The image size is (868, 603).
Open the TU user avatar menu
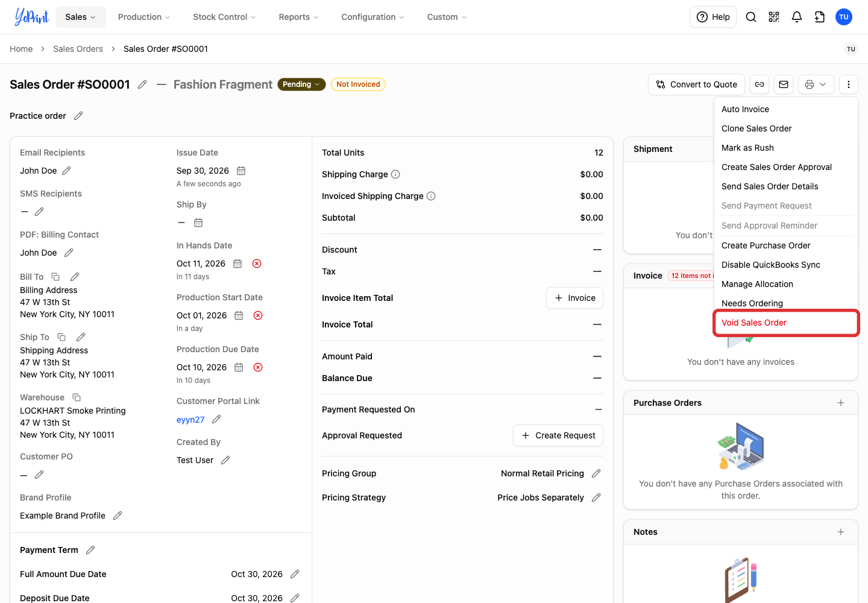point(844,17)
